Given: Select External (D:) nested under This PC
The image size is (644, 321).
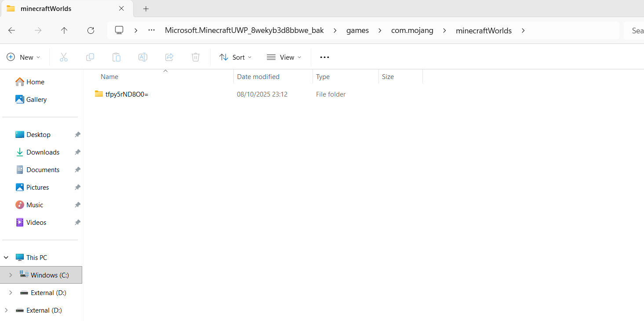Looking at the screenshot, I should point(48,292).
